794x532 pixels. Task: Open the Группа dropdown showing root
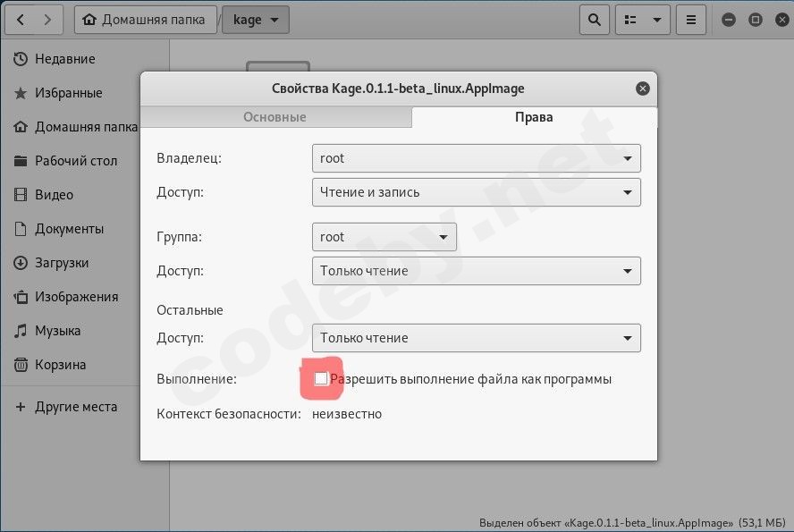[384, 237]
